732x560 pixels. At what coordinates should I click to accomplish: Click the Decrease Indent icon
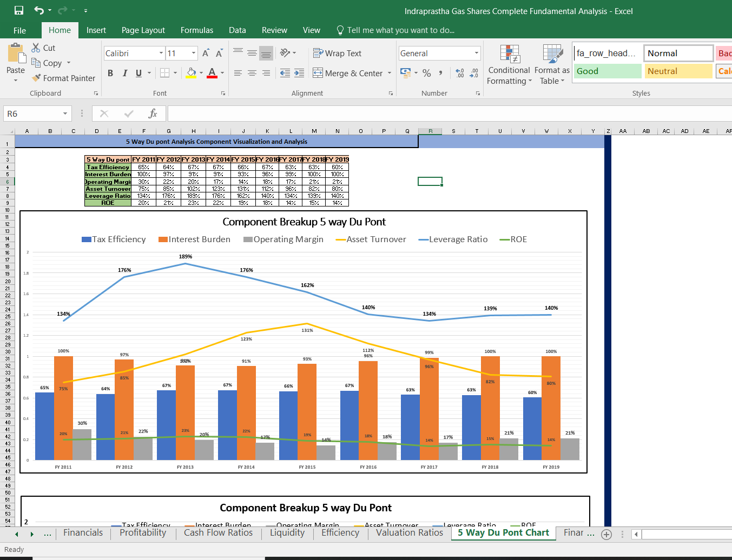[285, 73]
